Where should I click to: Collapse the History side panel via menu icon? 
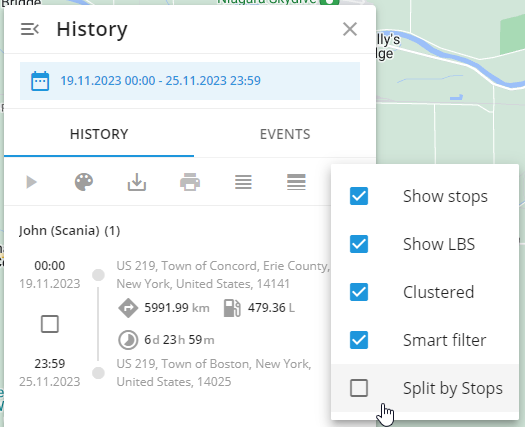[x=30, y=29]
